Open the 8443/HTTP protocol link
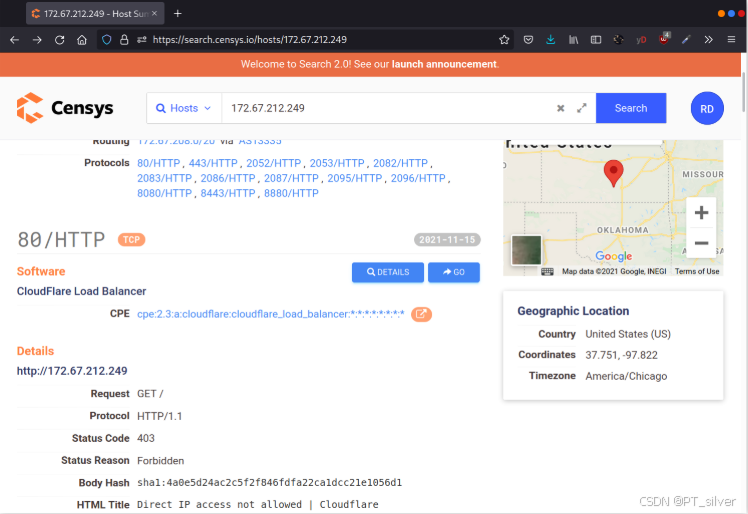This screenshot has height=514, width=748. click(x=228, y=193)
